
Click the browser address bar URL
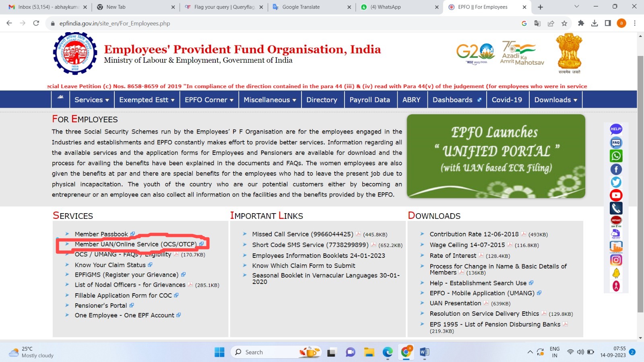[115, 23]
